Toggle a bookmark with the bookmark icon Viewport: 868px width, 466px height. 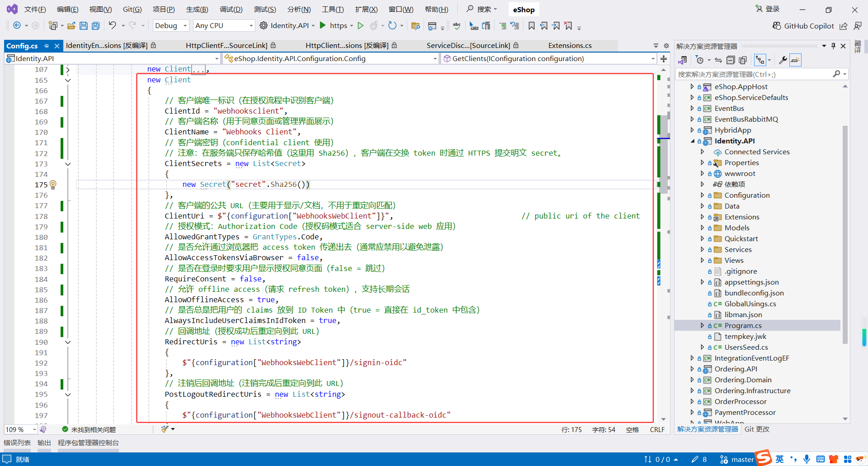[x=532, y=26]
